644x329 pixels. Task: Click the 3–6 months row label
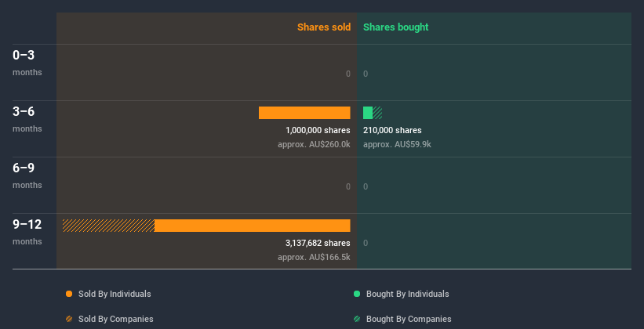pyautogui.click(x=27, y=119)
